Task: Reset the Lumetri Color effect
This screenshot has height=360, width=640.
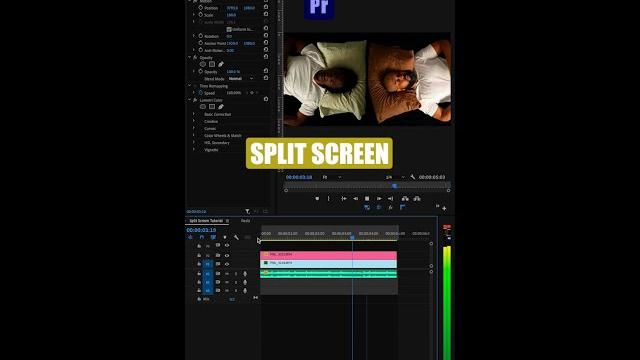Action: point(266,99)
